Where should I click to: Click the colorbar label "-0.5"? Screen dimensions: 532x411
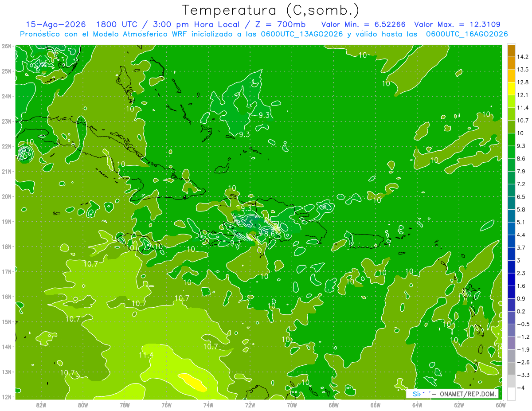[522, 324]
